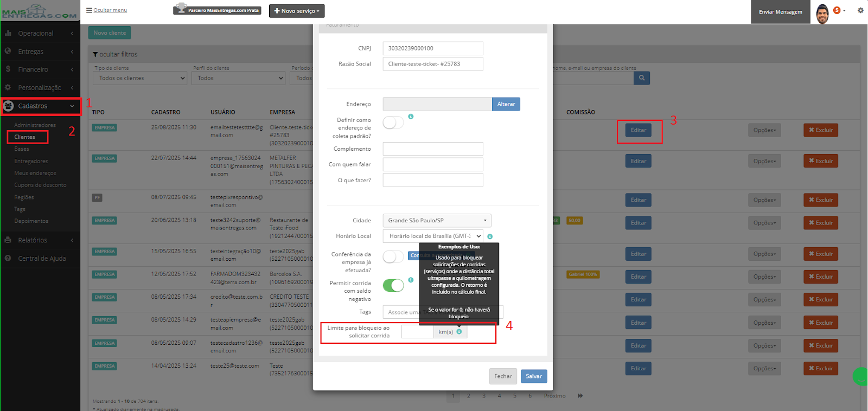Open the Horário Local timezone dropdown
This screenshot has height=411, width=868.
[x=433, y=236]
